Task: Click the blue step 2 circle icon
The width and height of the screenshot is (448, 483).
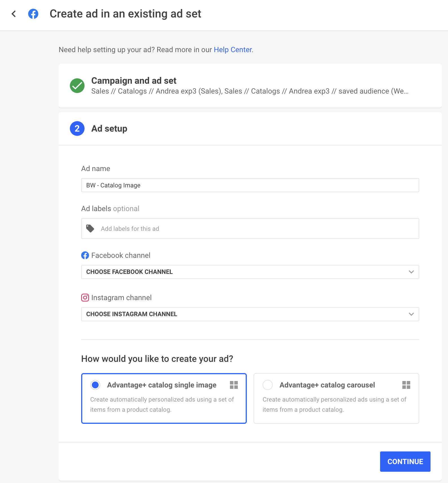Action: (x=77, y=128)
